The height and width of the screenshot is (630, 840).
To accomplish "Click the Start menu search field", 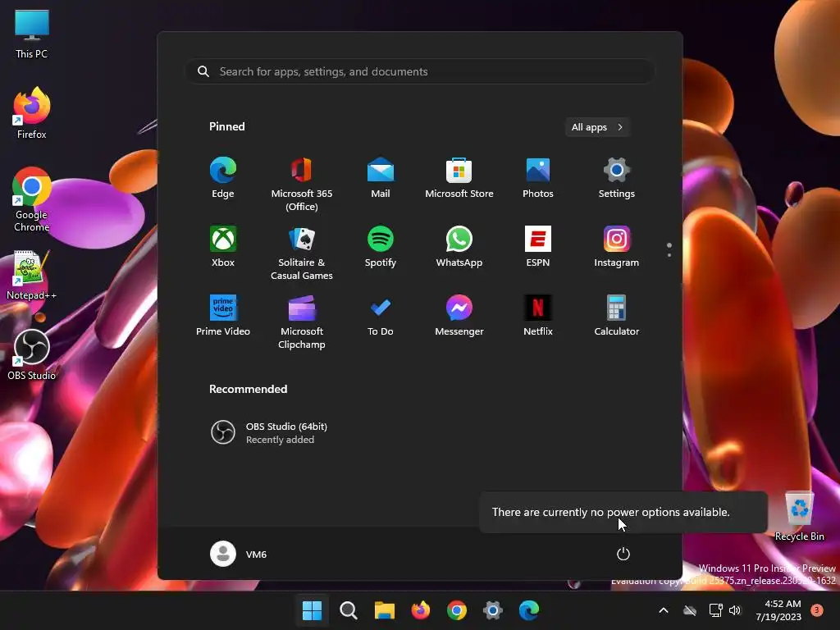I will tap(419, 71).
